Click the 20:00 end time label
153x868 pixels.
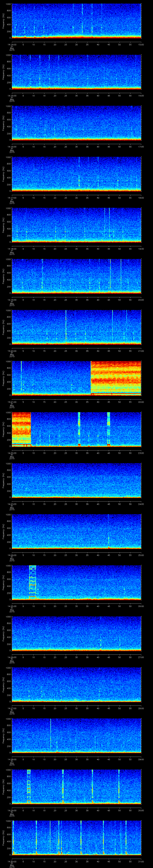click(141, 300)
